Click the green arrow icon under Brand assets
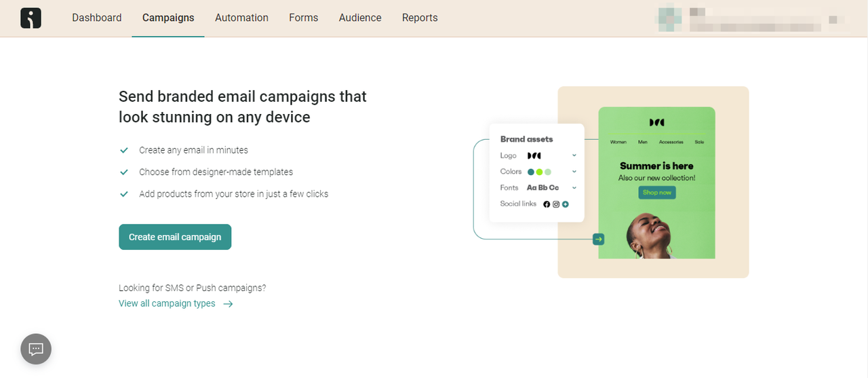Screen dimensions: 868x378 (x=598, y=239)
